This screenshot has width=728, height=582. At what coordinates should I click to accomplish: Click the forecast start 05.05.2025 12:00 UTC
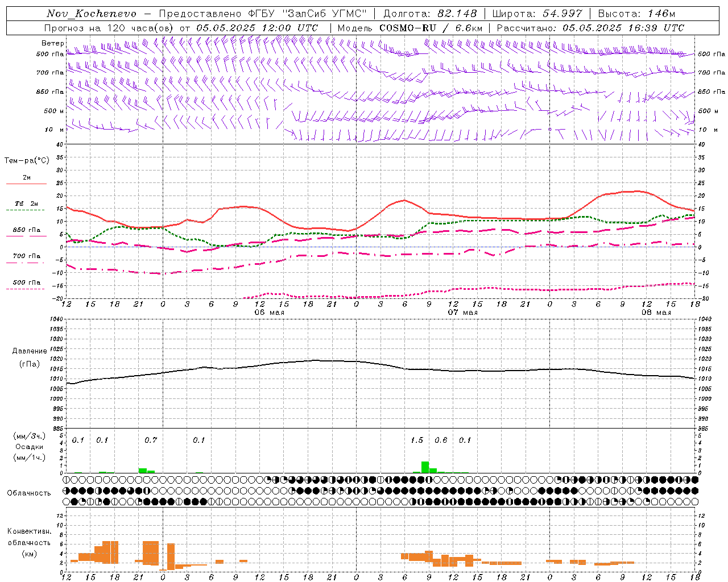click(x=257, y=28)
